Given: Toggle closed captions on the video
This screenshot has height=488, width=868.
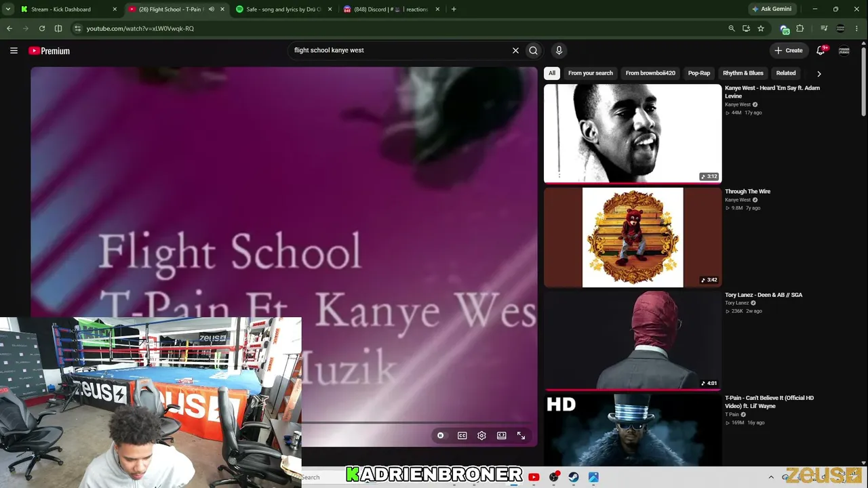Looking at the screenshot, I should pos(462,436).
